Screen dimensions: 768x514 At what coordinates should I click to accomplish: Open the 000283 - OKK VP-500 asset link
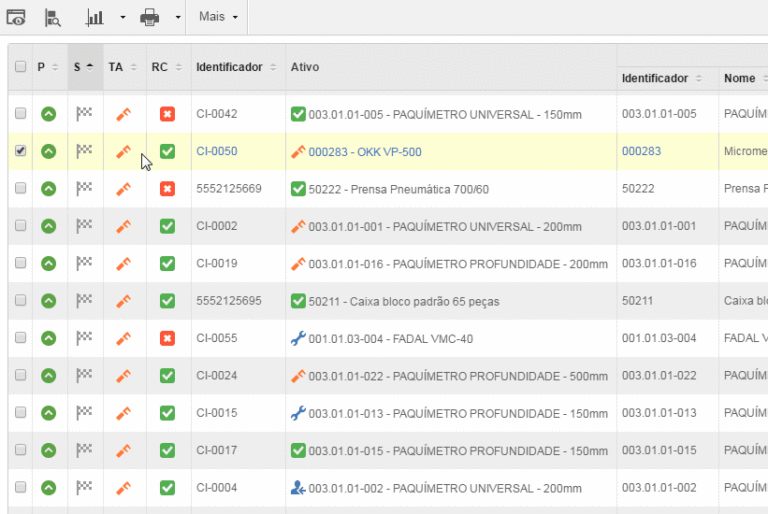pyautogui.click(x=364, y=152)
